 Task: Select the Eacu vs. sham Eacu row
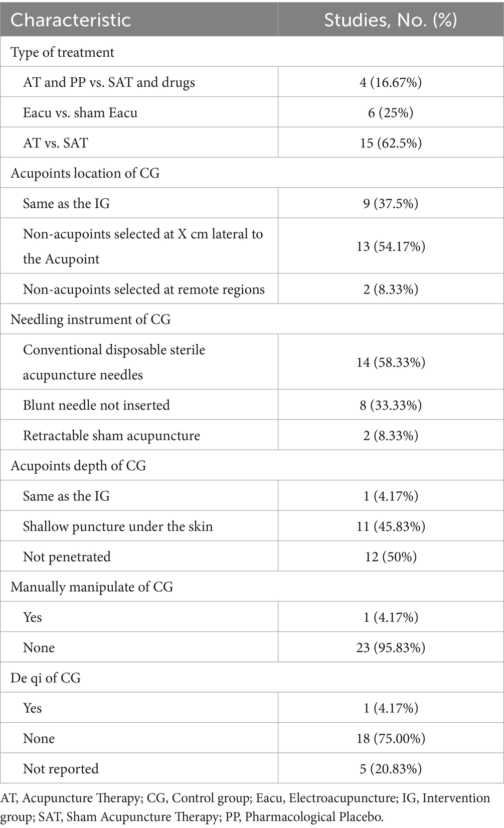click(x=252, y=112)
